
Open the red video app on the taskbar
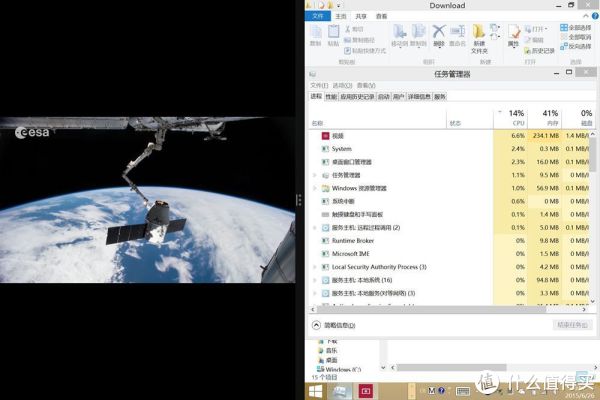pyautogui.click(x=366, y=391)
